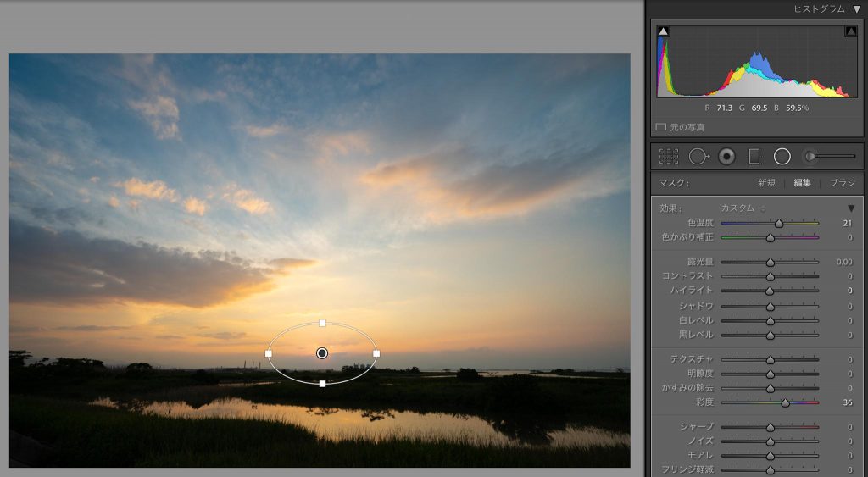The width and height of the screenshot is (868, 477).
Task: Click the ハイライト value field
Action: [849, 291]
